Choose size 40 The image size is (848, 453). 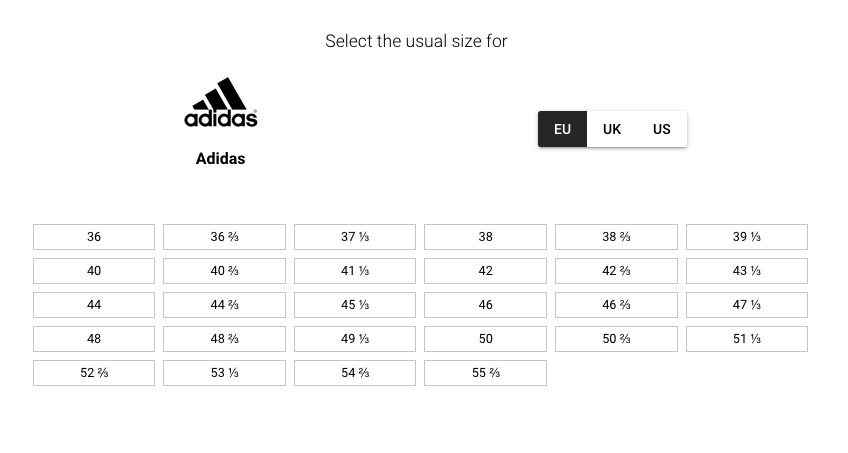pyautogui.click(x=94, y=271)
